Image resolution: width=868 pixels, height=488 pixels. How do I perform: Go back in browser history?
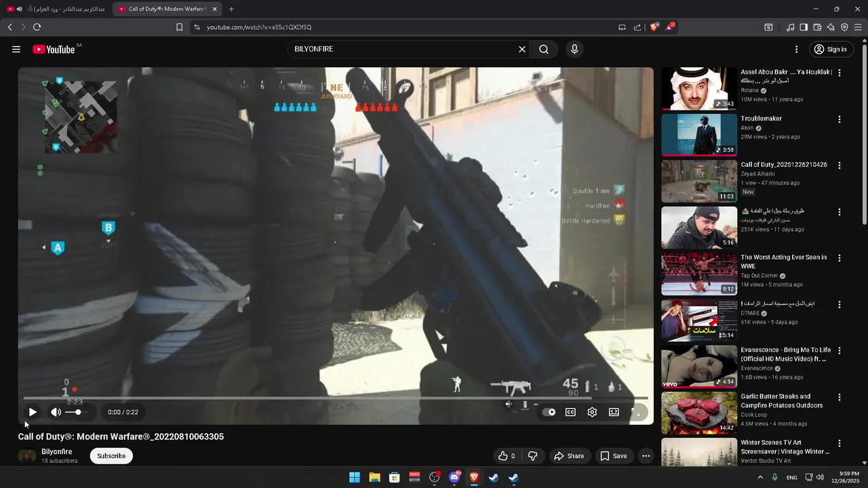(10, 27)
